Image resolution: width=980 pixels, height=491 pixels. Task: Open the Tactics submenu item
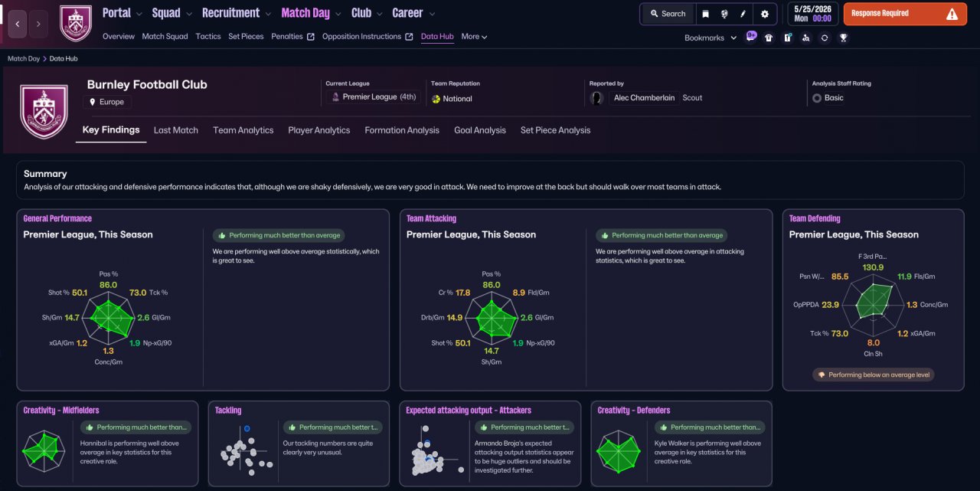[208, 37]
